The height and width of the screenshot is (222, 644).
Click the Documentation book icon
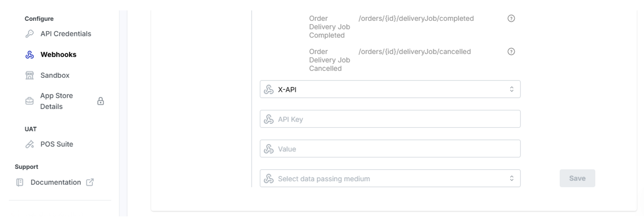point(19,182)
